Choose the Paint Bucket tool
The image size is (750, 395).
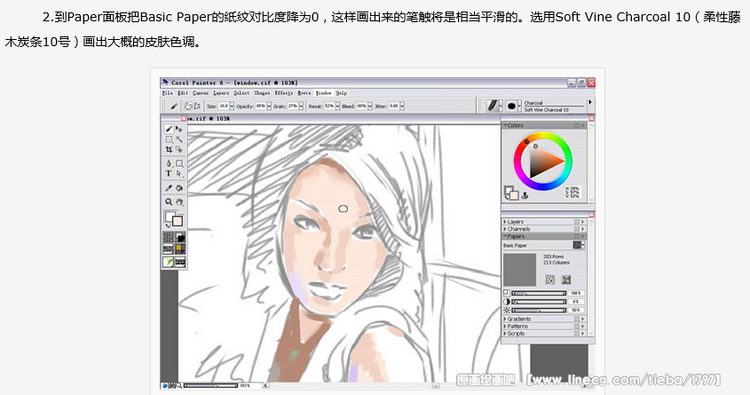point(179,188)
